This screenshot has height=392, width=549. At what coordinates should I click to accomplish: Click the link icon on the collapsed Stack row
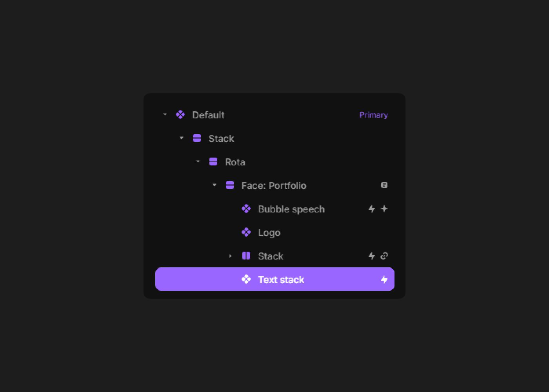(384, 256)
